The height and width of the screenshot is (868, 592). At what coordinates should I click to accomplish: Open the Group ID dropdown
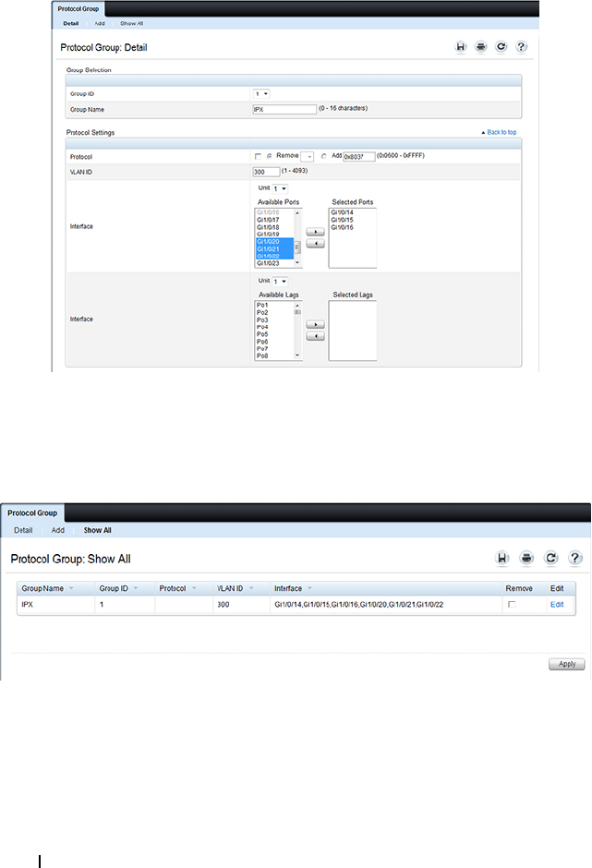[261, 94]
